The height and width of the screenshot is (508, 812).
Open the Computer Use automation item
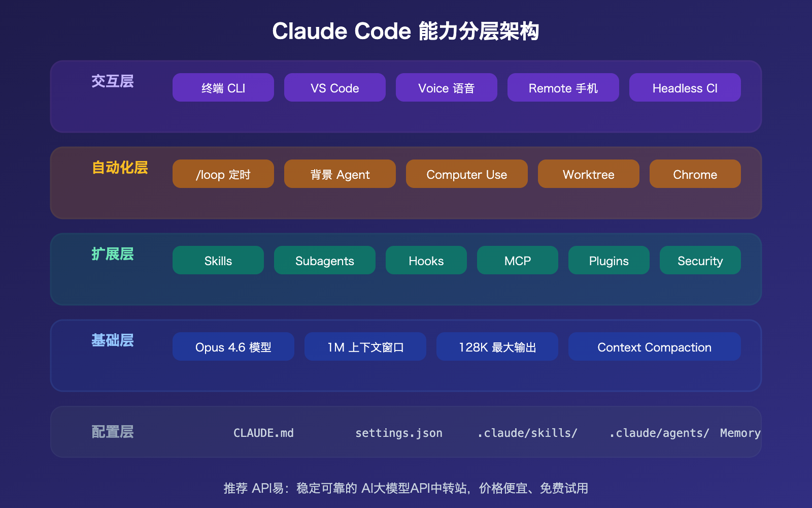pos(466,174)
